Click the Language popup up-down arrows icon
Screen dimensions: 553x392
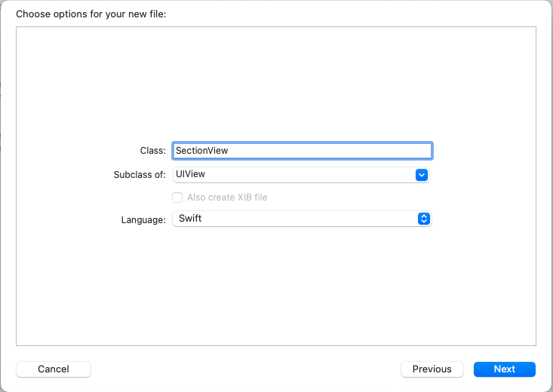click(x=424, y=219)
